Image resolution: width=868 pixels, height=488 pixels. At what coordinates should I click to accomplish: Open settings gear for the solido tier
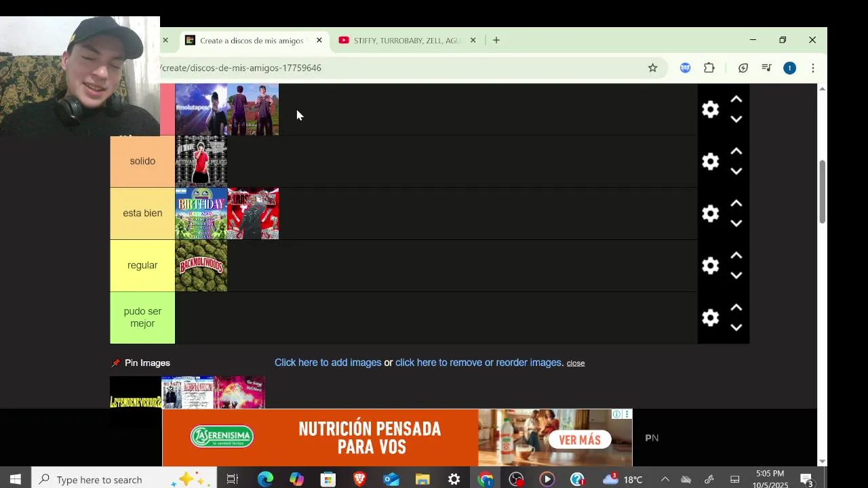click(710, 161)
